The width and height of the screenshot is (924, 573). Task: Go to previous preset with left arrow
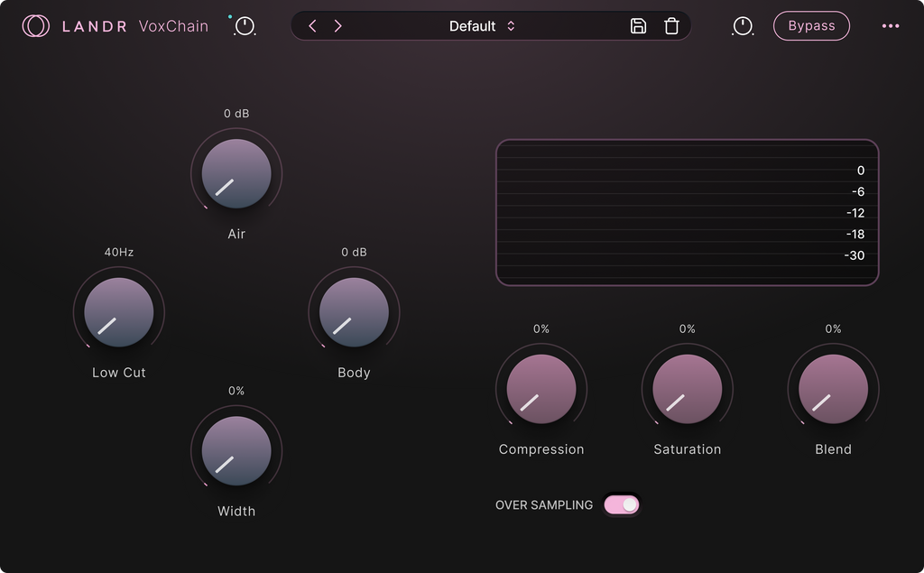pyautogui.click(x=312, y=26)
